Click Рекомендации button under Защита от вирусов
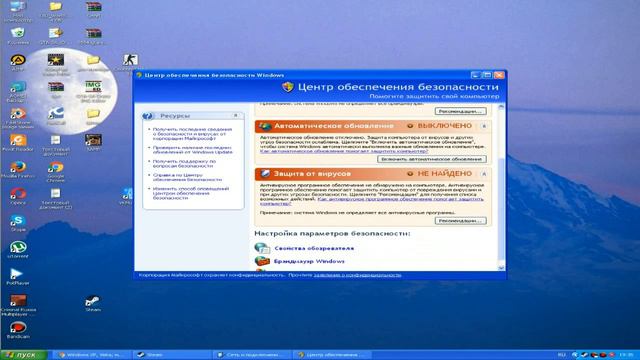The width and height of the screenshot is (640, 360). point(460,220)
